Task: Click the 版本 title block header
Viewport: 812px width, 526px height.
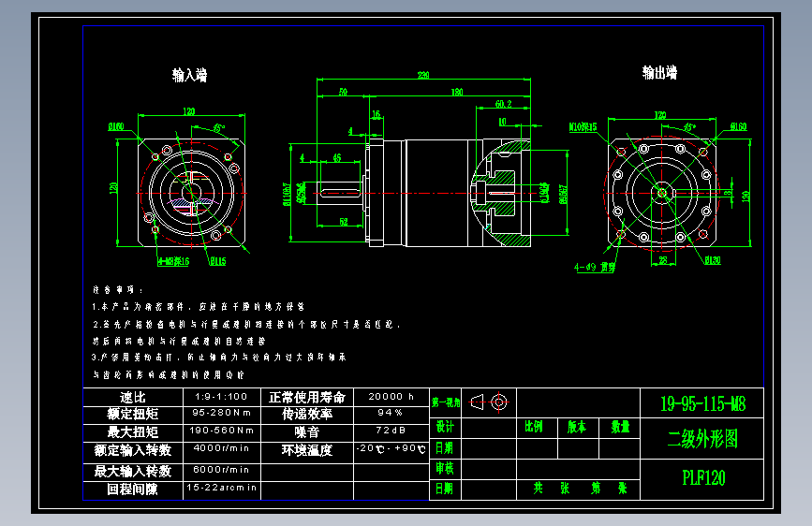Action: pos(576,427)
